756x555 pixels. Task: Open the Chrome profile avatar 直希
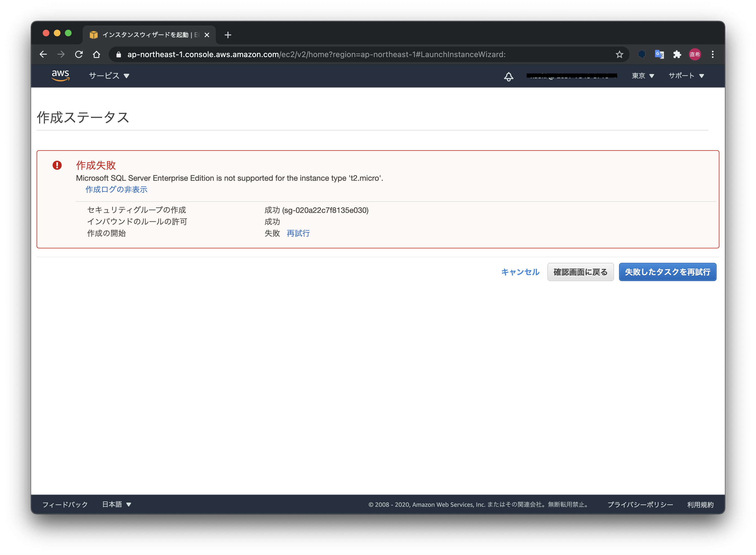[x=694, y=54]
